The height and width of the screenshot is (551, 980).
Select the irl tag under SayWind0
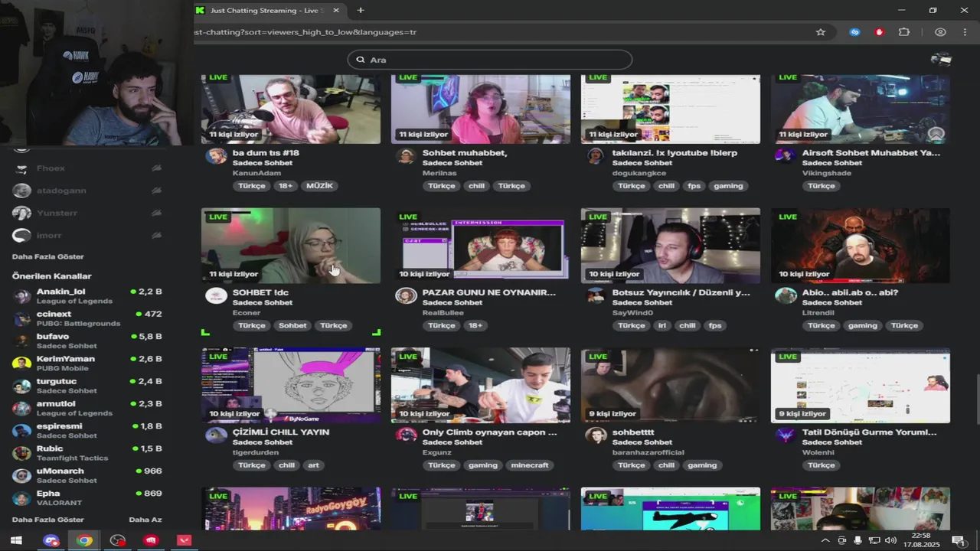coord(662,325)
